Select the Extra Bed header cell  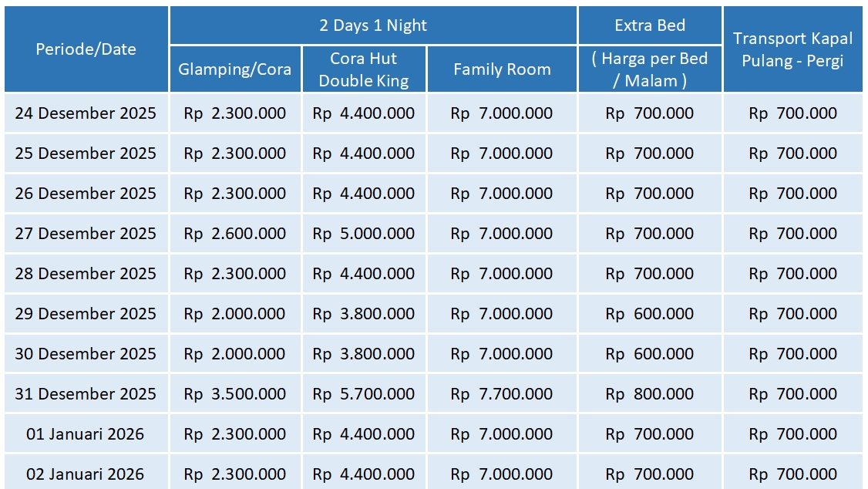tap(650, 25)
